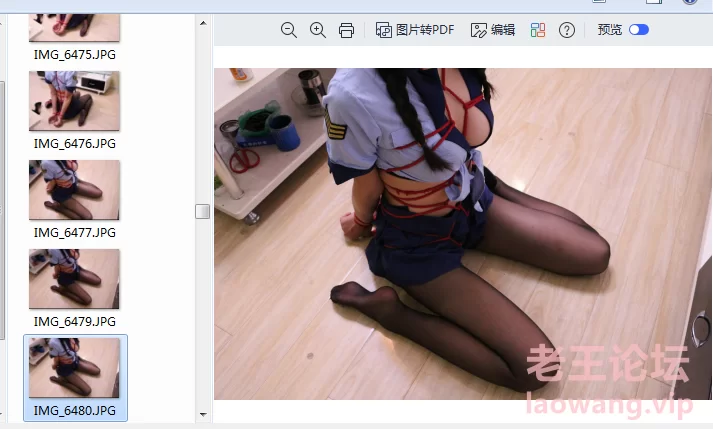
Task: Toggle the 预览 switch
Action: [x=638, y=30]
